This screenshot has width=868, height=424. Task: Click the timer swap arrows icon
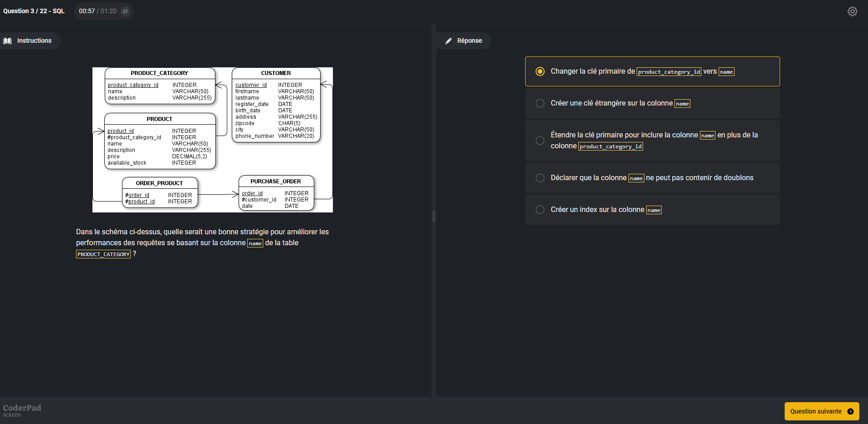[x=125, y=11]
